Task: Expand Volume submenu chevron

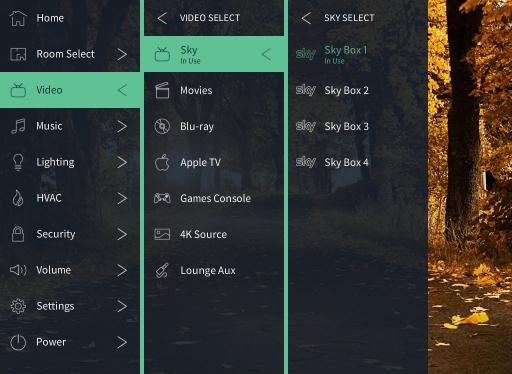Action: (x=122, y=270)
